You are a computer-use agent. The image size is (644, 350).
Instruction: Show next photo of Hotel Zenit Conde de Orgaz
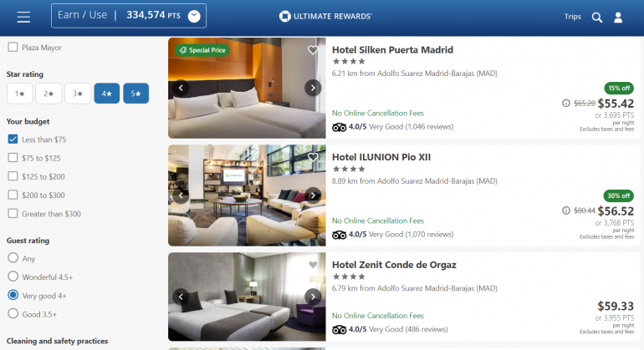coord(313,297)
